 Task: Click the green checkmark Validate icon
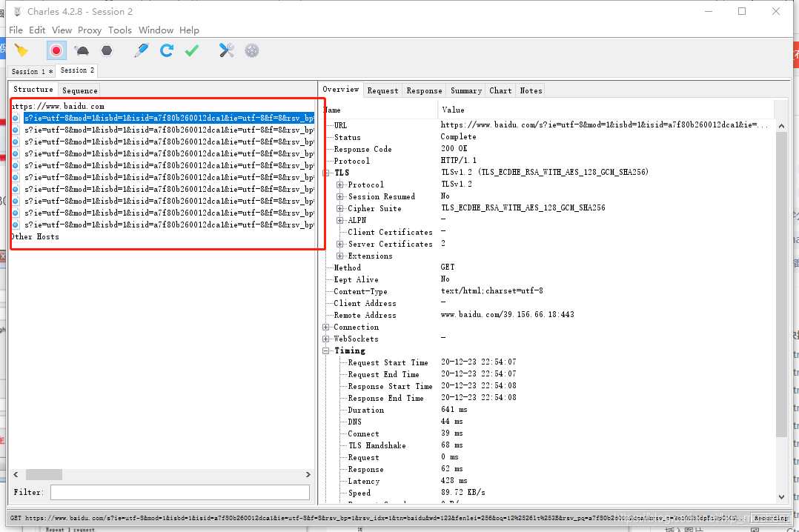click(192, 50)
